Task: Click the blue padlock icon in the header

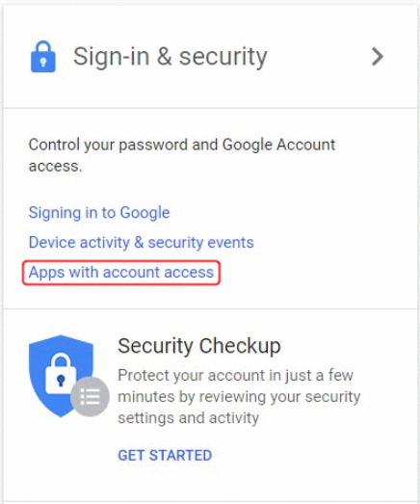Action: [x=43, y=57]
